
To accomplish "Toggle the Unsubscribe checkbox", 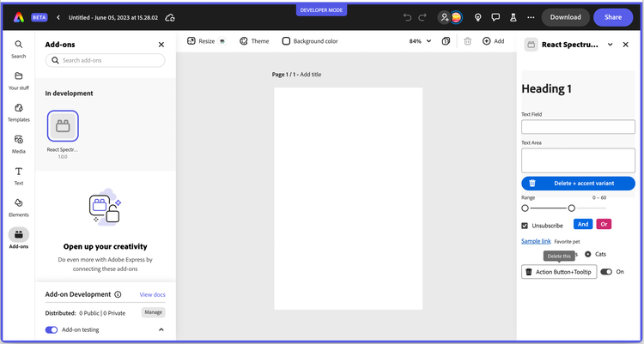I will tap(525, 226).
